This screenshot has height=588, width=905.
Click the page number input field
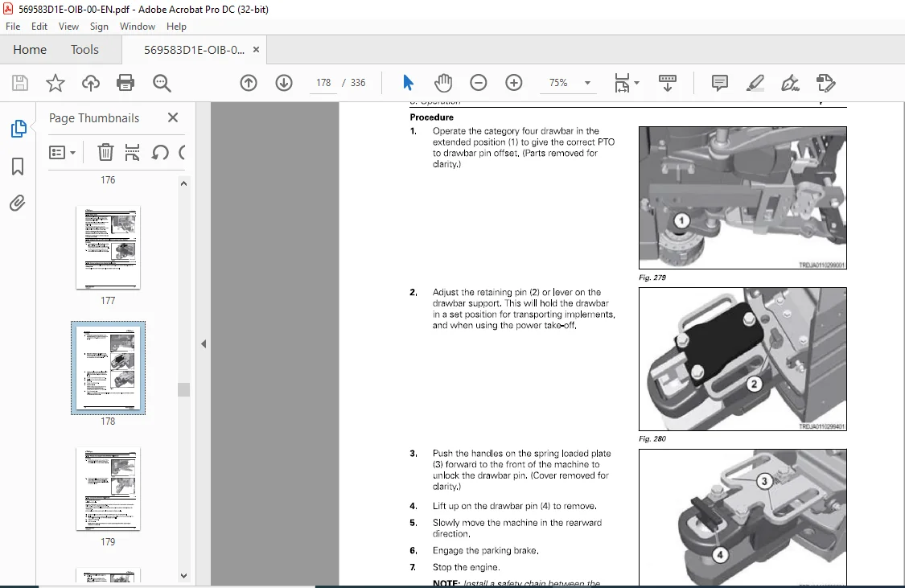click(323, 83)
